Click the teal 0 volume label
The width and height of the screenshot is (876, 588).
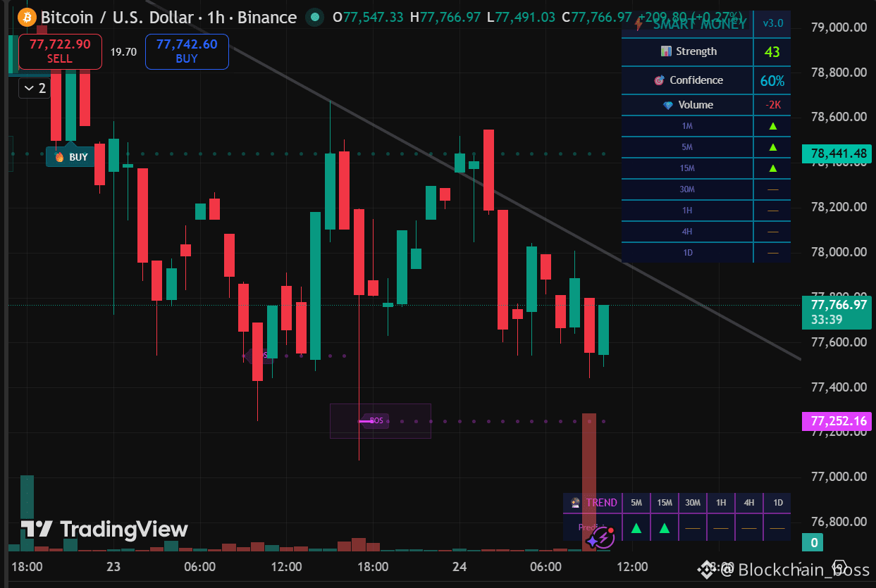[813, 543]
